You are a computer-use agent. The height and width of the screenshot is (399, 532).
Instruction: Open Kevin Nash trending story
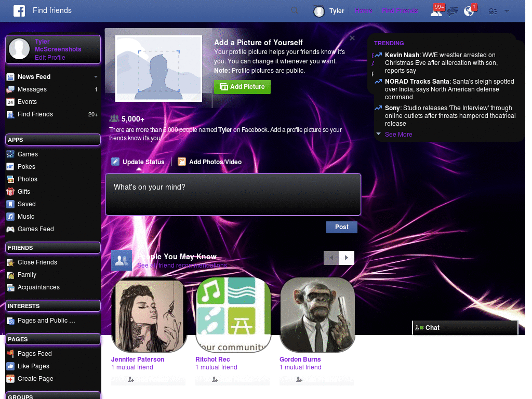(x=441, y=63)
